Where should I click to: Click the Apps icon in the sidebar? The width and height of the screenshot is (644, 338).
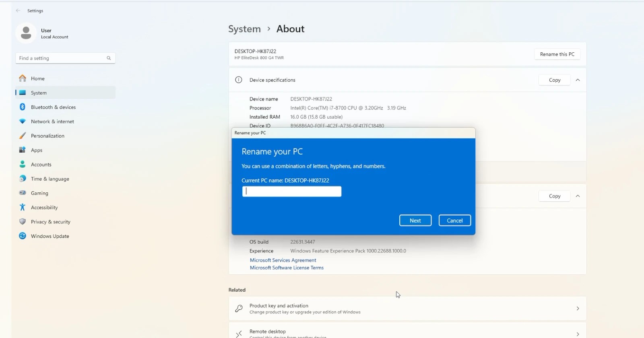coord(23,150)
